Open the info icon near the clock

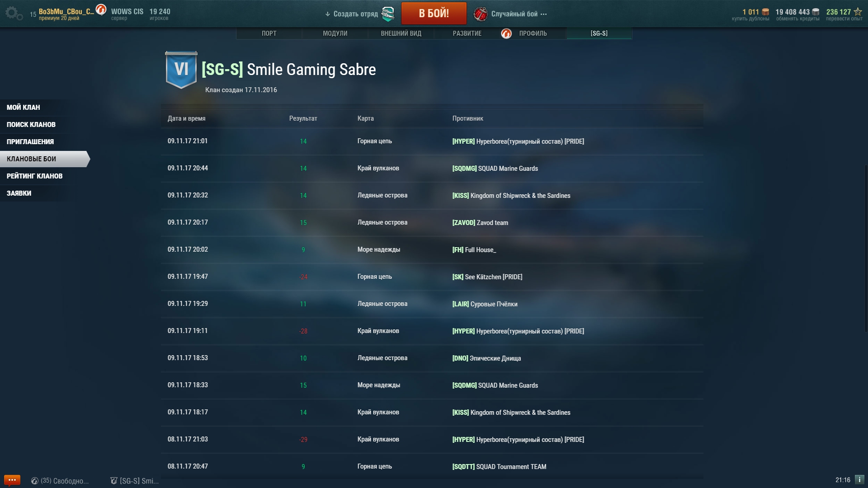pyautogui.click(x=859, y=480)
